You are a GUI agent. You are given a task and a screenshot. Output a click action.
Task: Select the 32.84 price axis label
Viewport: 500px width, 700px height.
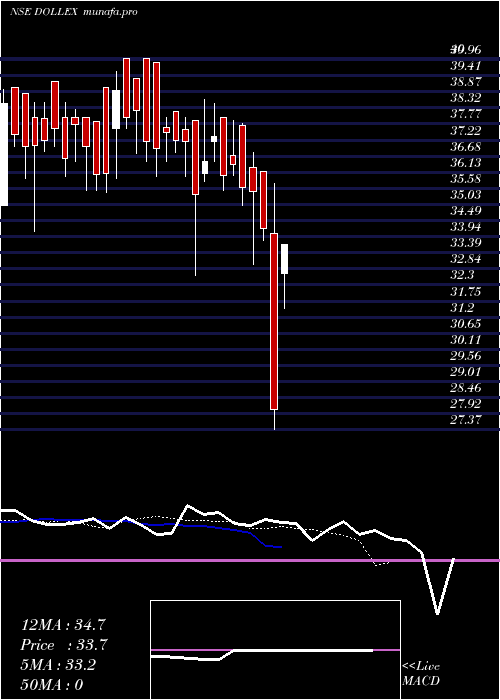[x=466, y=259]
